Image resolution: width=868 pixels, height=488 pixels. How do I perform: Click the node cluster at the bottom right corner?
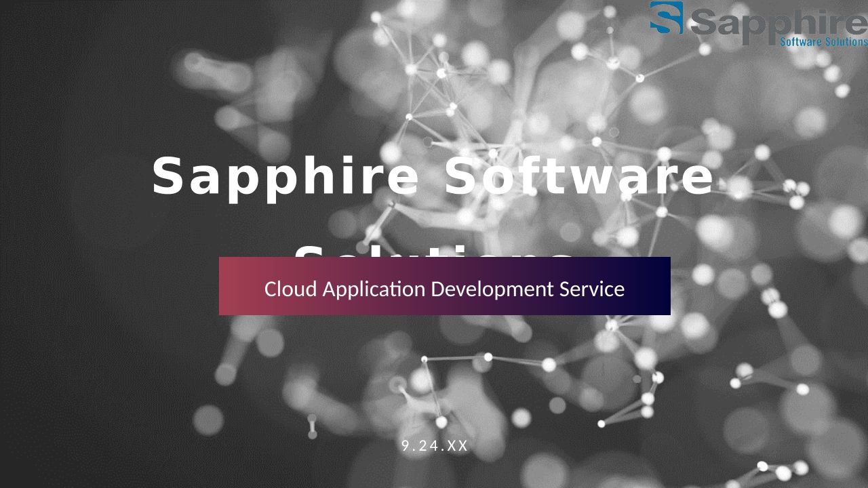point(780,470)
